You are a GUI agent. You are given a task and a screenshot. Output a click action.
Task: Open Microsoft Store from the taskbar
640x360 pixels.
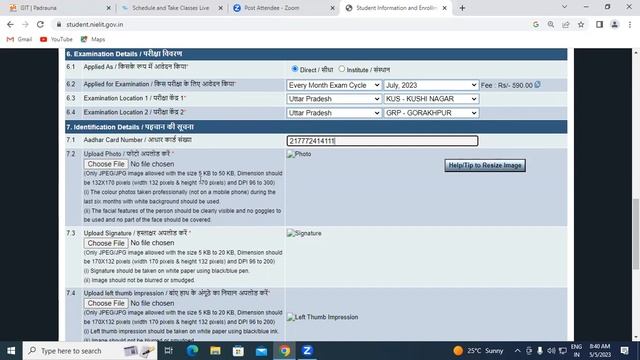[x=238, y=351]
